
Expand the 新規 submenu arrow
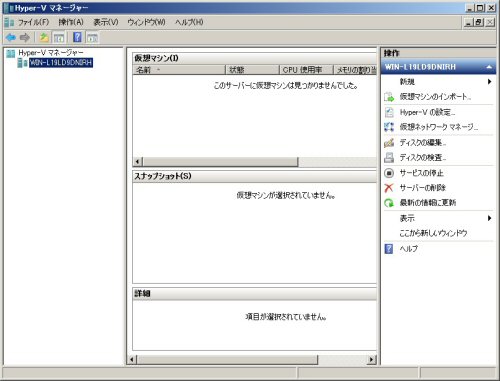(x=489, y=82)
